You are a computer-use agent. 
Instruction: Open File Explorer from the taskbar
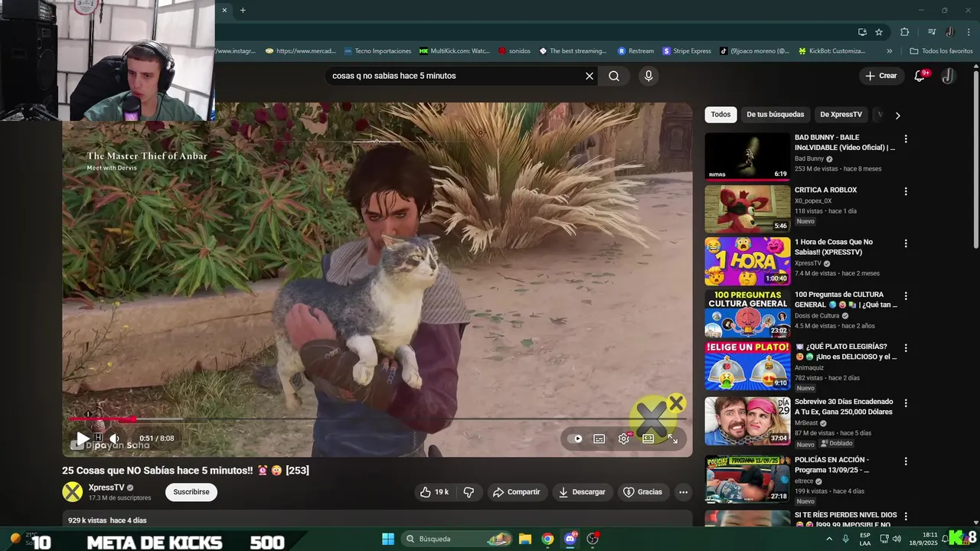(x=525, y=539)
